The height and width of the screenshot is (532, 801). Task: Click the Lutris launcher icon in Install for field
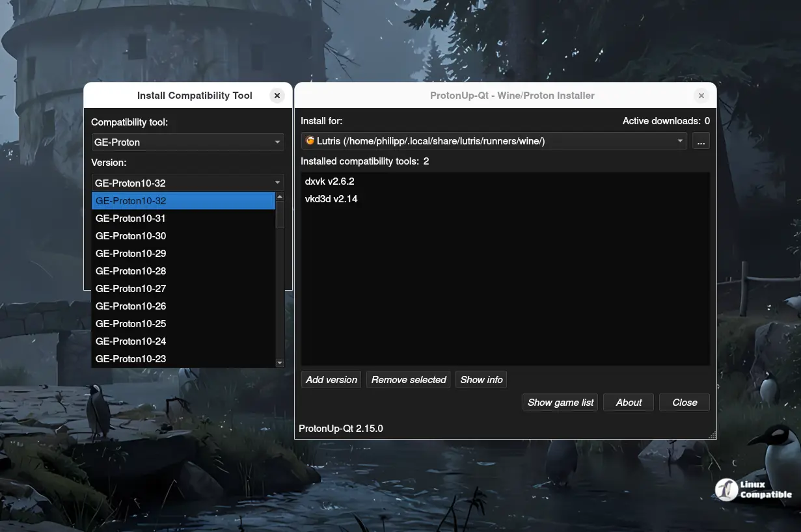(x=311, y=140)
